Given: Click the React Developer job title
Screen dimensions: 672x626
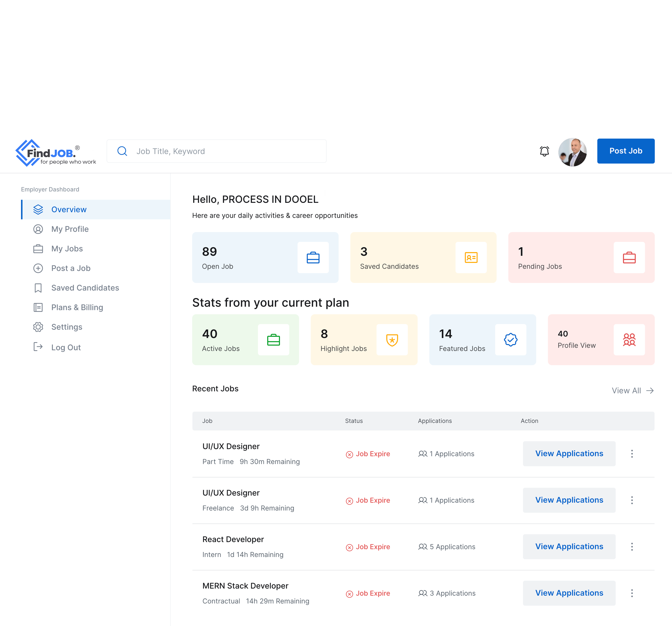Looking at the screenshot, I should point(233,539).
